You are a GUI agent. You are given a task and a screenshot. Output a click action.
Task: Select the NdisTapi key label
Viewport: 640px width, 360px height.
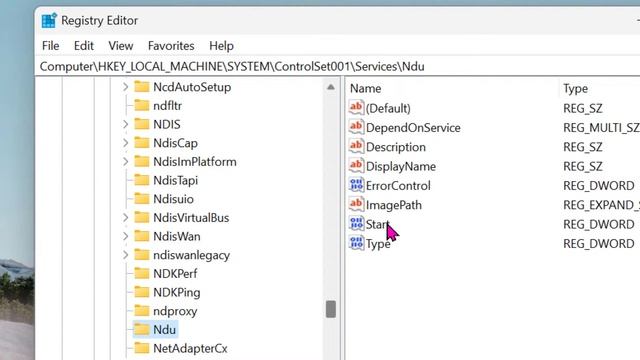175,180
